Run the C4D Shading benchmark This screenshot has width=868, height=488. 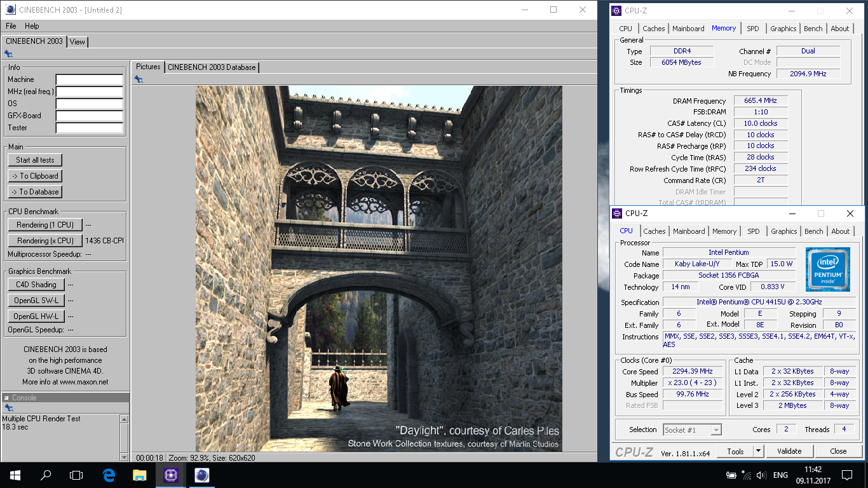click(x=36, y=285)
